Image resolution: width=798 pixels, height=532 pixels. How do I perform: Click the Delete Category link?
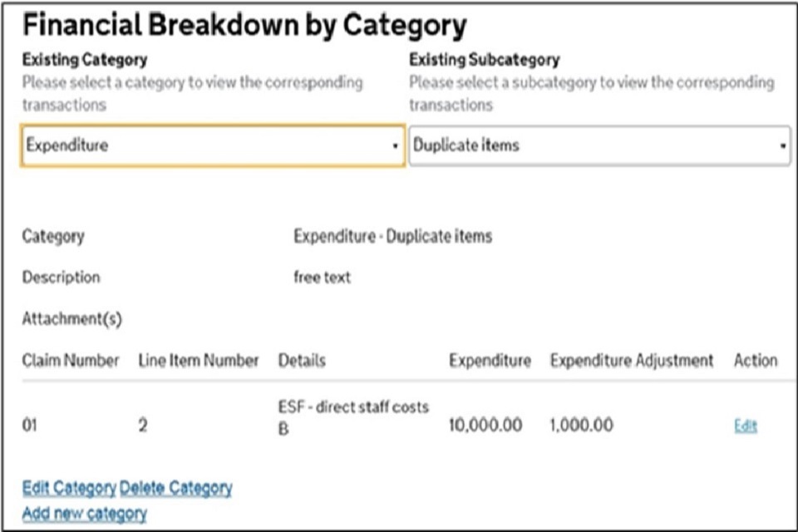[176, 488]
